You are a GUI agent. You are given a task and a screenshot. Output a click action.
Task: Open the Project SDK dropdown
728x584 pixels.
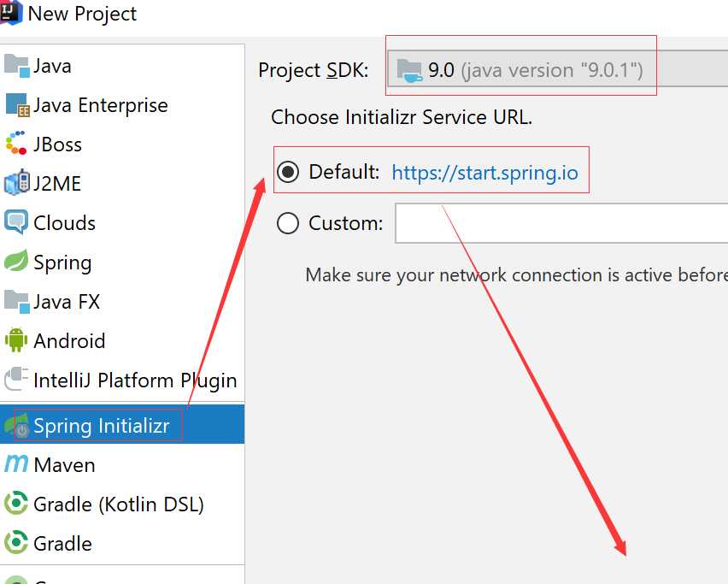pyautogui.click(x=558, y=68)
